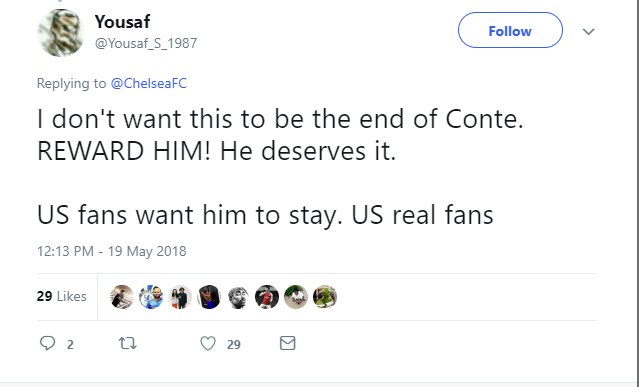Screen dimensions: 639x387
Task: Open the third liker avatar showing two people
Action: [180, 297]
